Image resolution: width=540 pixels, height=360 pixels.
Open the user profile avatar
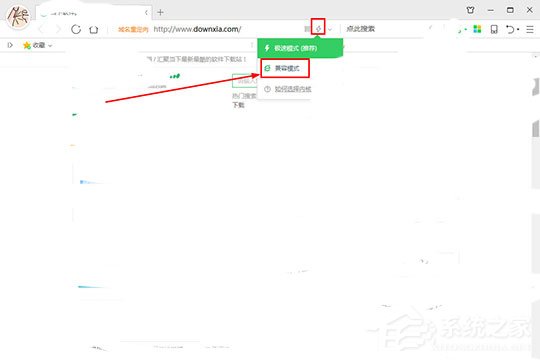(19, 17)
